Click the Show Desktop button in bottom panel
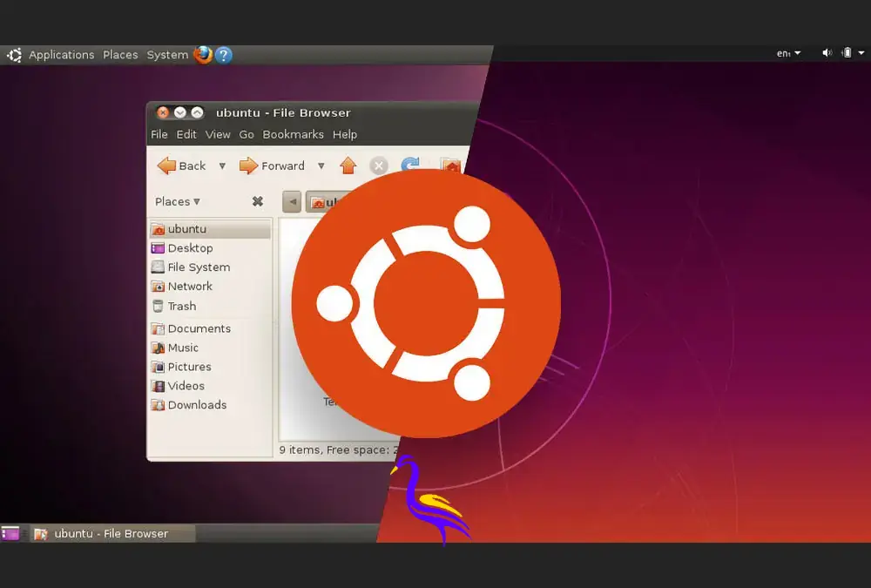This screenshot has height=588, width=871. click(x=10, y=533)
